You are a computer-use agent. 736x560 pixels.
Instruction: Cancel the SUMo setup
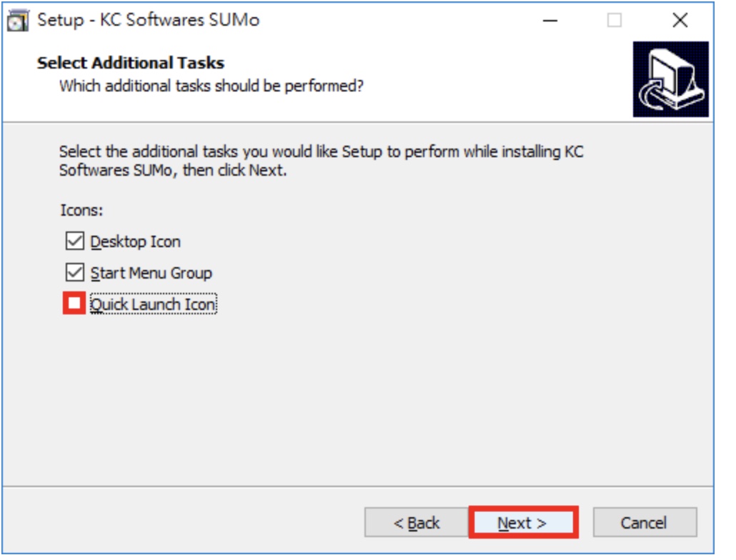[645, 522]
